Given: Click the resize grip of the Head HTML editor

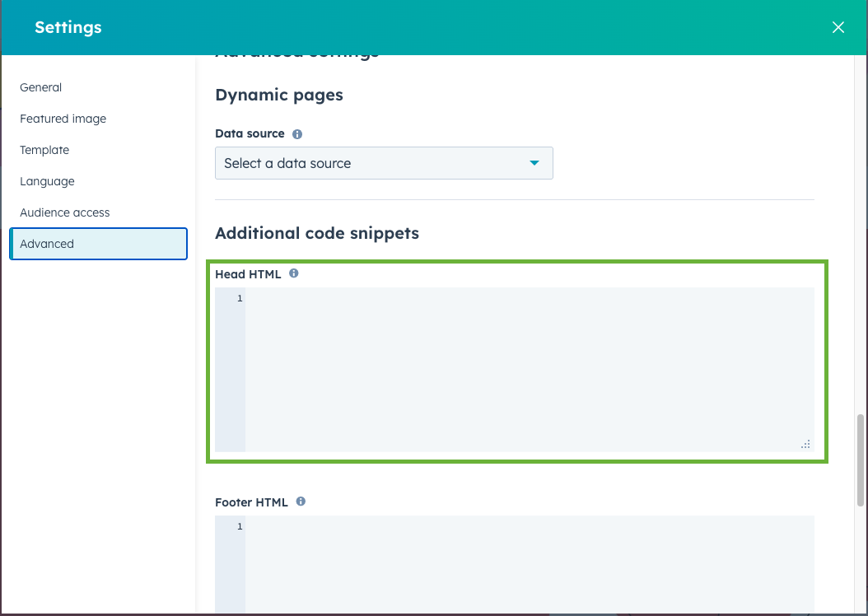Looking at the screenshot, I should pos(805,444).
